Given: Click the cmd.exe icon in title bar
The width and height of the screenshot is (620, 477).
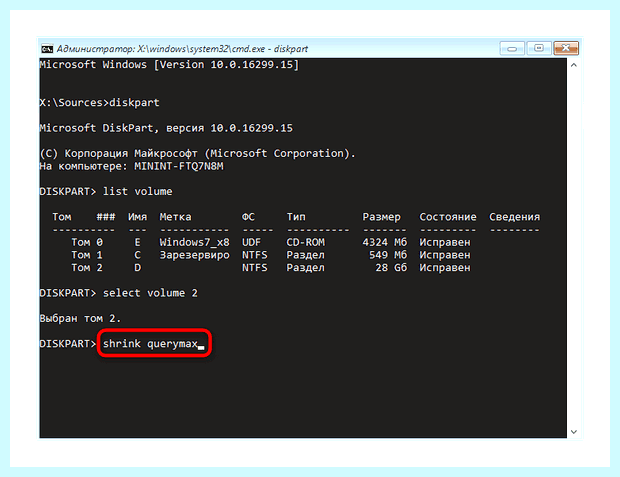Looking at the screenshot, I should click(x=47, y=49).
